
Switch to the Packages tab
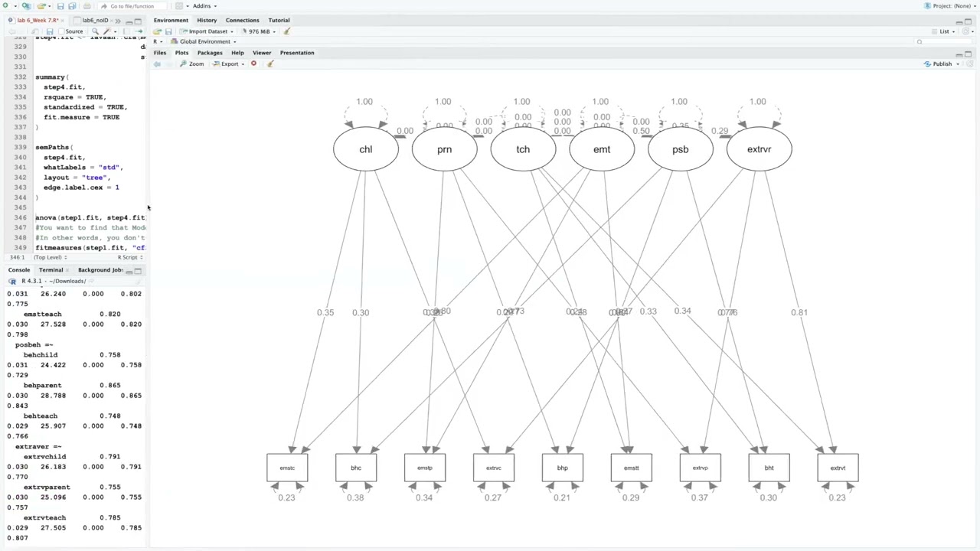pyautogui.click(x=210, y=53)
